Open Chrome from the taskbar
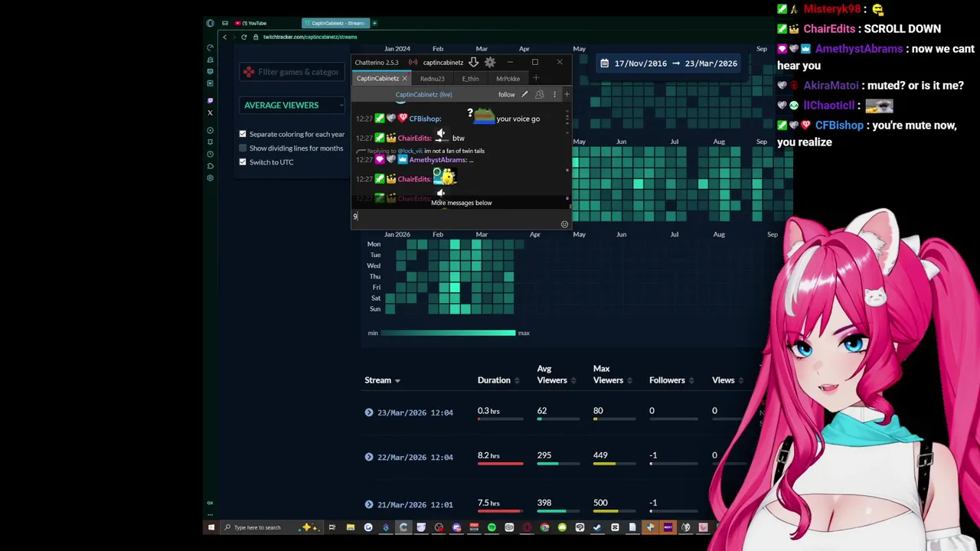The height and width of the screenshot is (551, 980). [x=544, y=527]
